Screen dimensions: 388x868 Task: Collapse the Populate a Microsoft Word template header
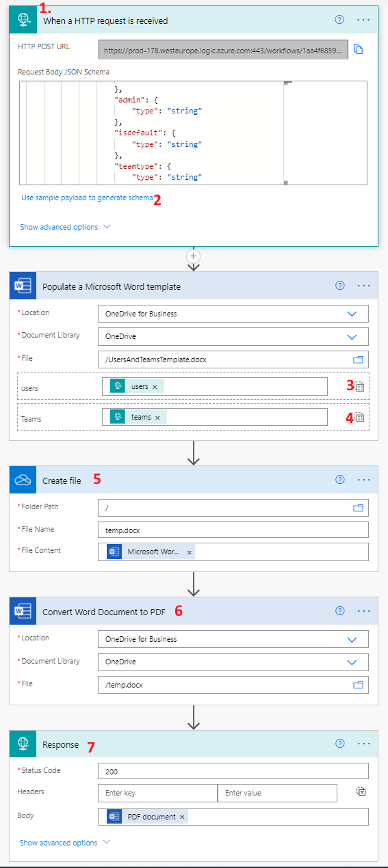194,286
